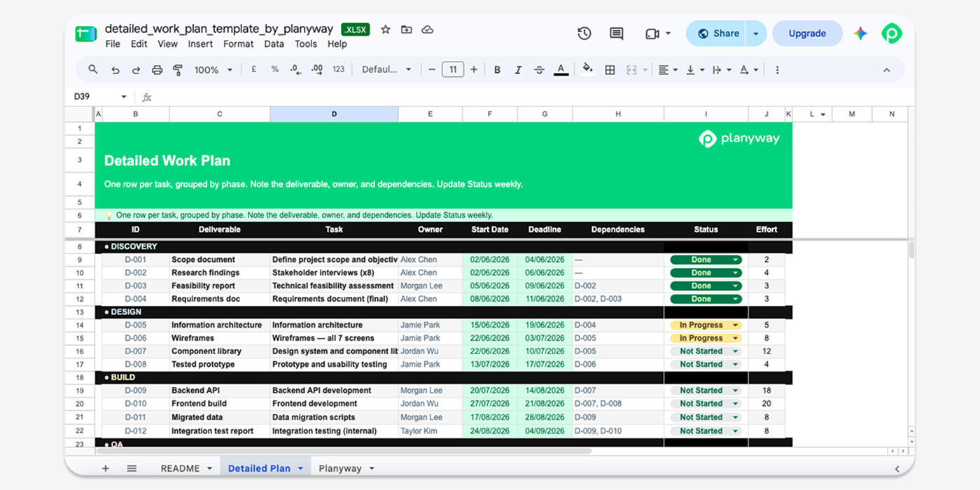Open the comments panel icon
Image resolution: width=980 pixels, height=490 pixels.
(616, 33)
